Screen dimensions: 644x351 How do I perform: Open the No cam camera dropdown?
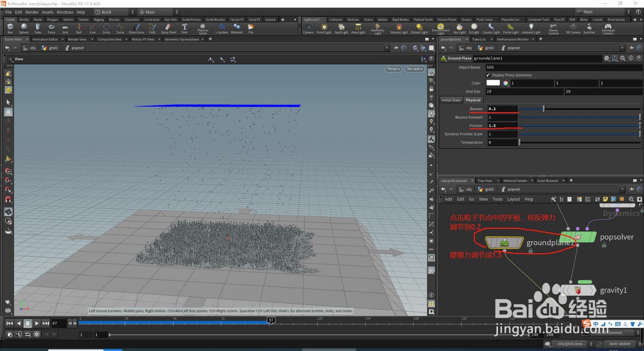(x=415, y=69)
